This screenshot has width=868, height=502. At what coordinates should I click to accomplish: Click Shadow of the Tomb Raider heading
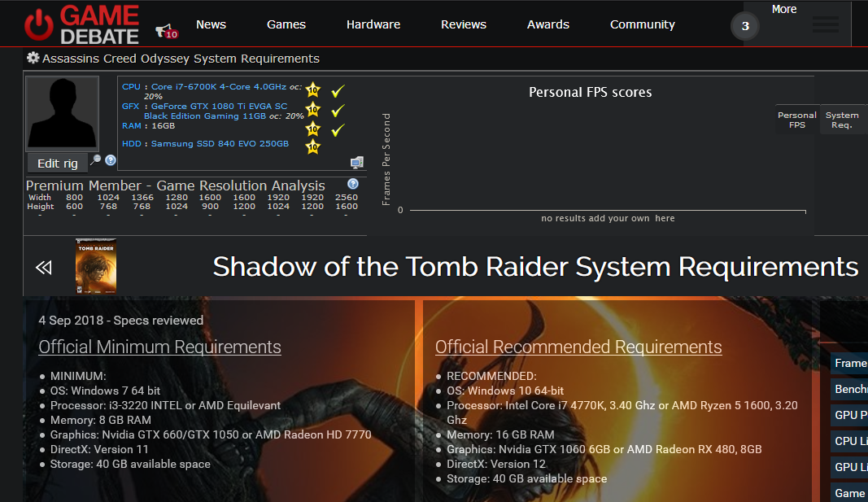535,267
